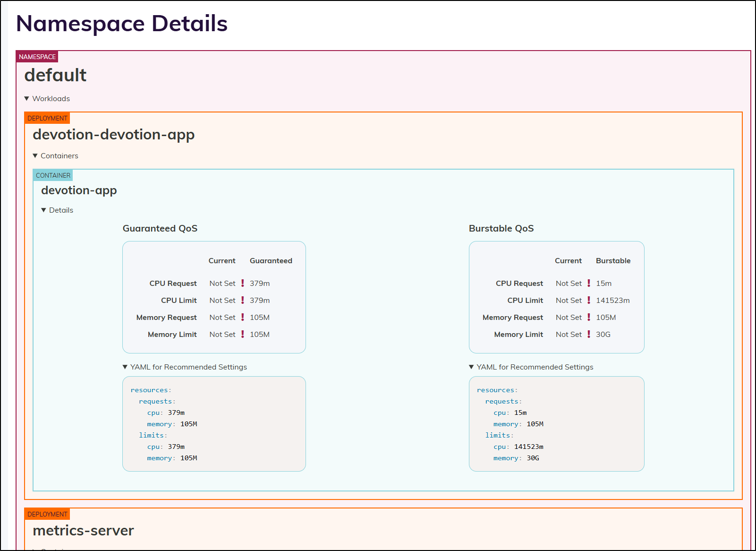Screen dimensions: 756x551
Task: Click the 15m Burstable CPU Request value
Action: coord(604,283)
